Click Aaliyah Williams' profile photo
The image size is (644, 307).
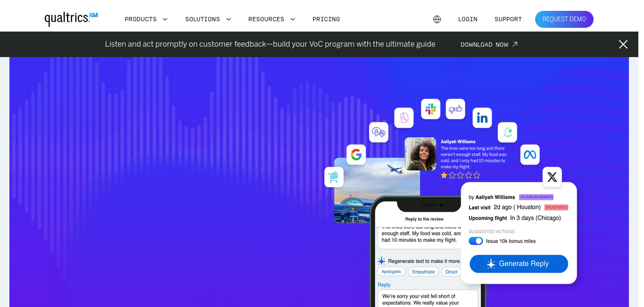(421, 154)
